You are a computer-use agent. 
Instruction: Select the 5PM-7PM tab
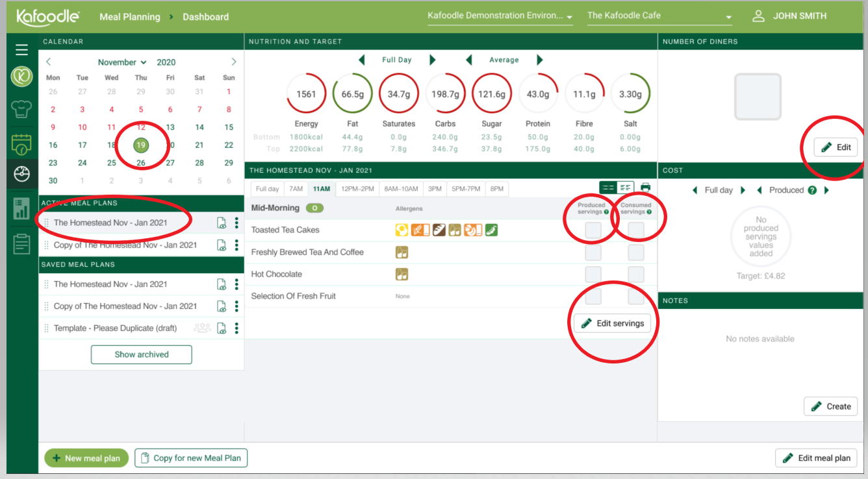(x=466, y=189)
